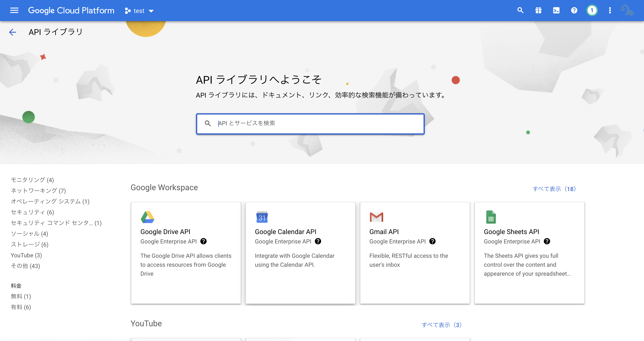This screenshot has width=644, height=341.
Task: Expand the test project selector dropdown
Action: pyautogui.click(x=139, y=11)
